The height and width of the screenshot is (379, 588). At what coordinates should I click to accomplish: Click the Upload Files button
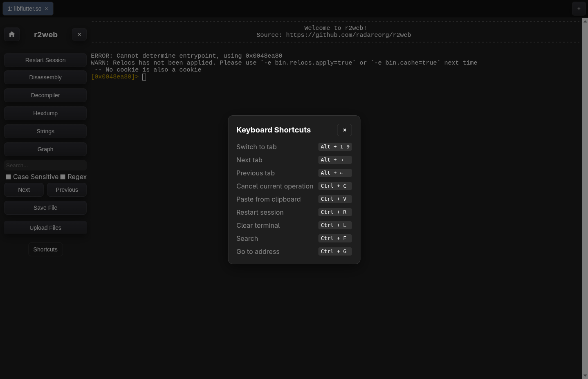(x=45, y=228)
